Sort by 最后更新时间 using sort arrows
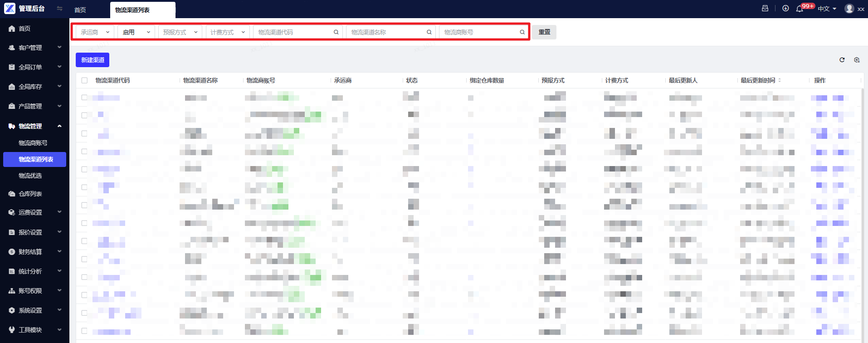 pyautogui.click(x=780, y=80)
